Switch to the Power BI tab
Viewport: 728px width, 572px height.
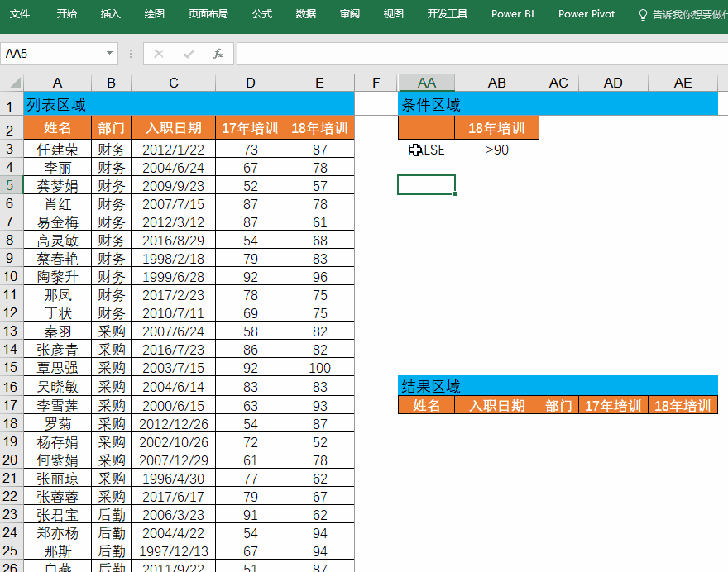[x=512, y=14]
